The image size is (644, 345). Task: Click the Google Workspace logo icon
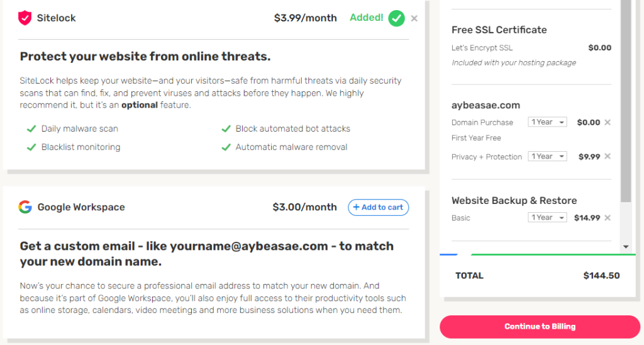[25, 207]
